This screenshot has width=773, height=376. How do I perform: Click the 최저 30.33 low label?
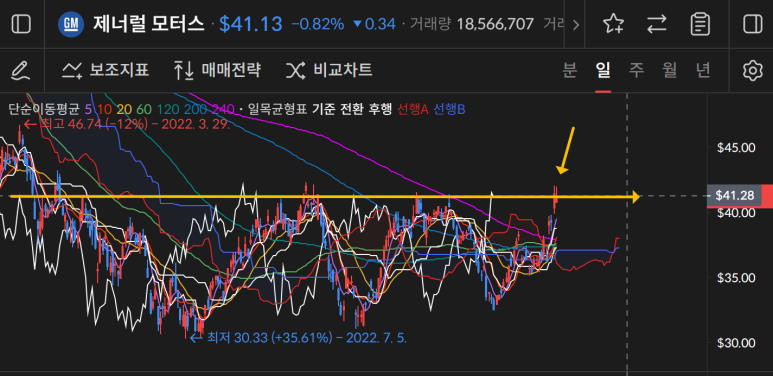299,338
